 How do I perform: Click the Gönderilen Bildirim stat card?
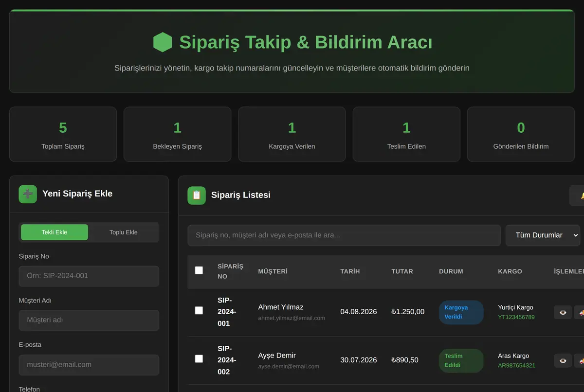[521, 134]
